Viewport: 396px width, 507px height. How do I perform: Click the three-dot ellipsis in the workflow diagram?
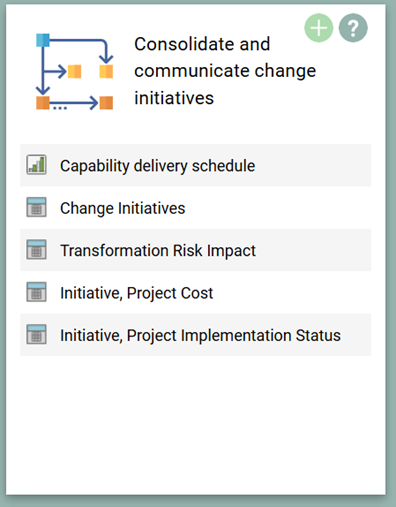point(60,108)
